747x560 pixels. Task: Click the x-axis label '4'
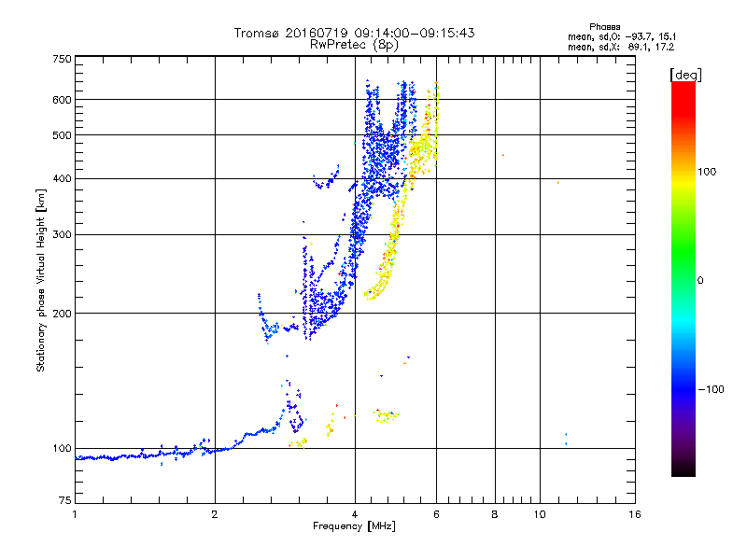click(355, 514)
